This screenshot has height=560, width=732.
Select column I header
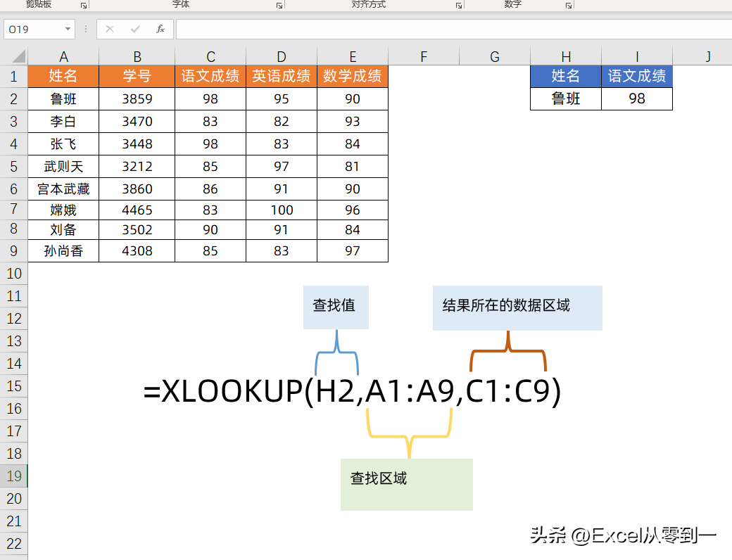pos(637,56)
